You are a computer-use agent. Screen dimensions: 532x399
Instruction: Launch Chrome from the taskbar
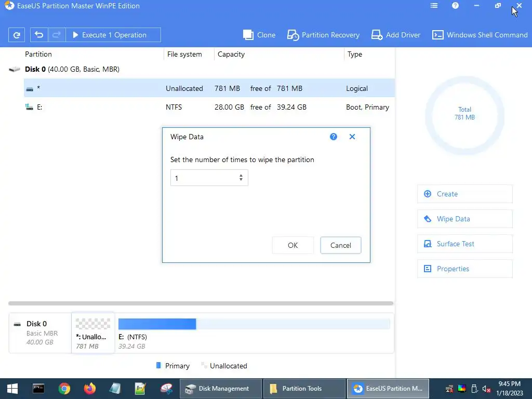(x=64, y=389)
